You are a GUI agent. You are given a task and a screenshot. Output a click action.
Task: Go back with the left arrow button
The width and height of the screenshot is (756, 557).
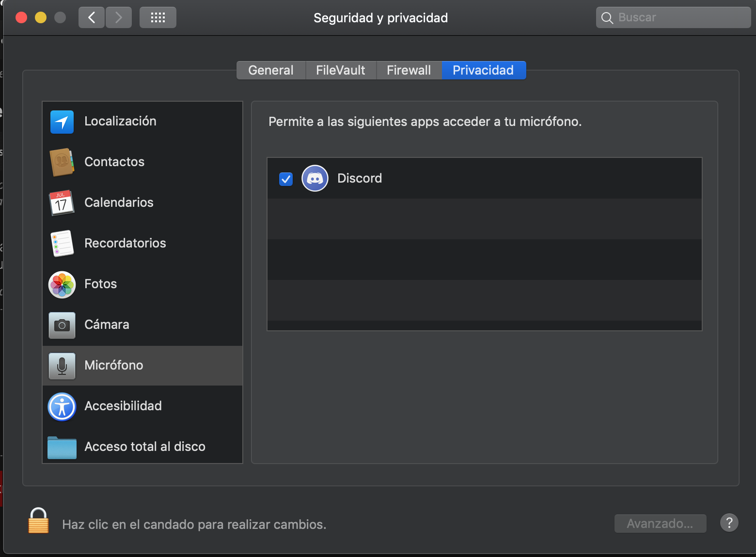coord(92,18)
